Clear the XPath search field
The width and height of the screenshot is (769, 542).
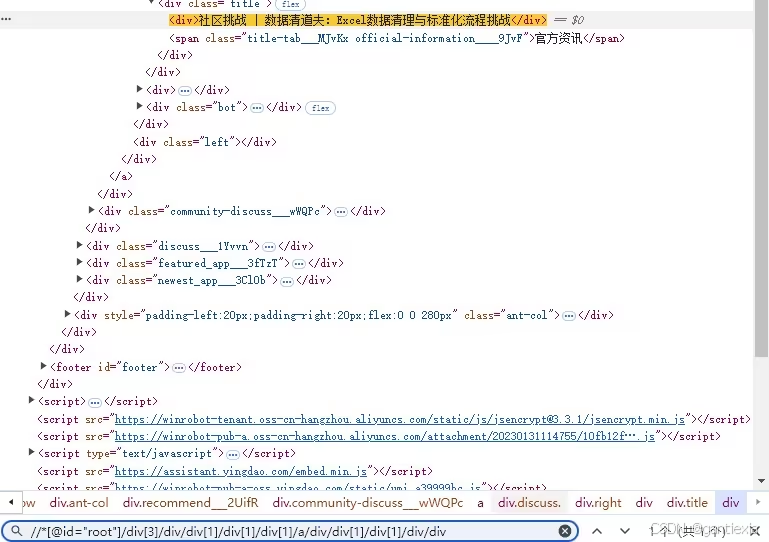coord(564,531)
